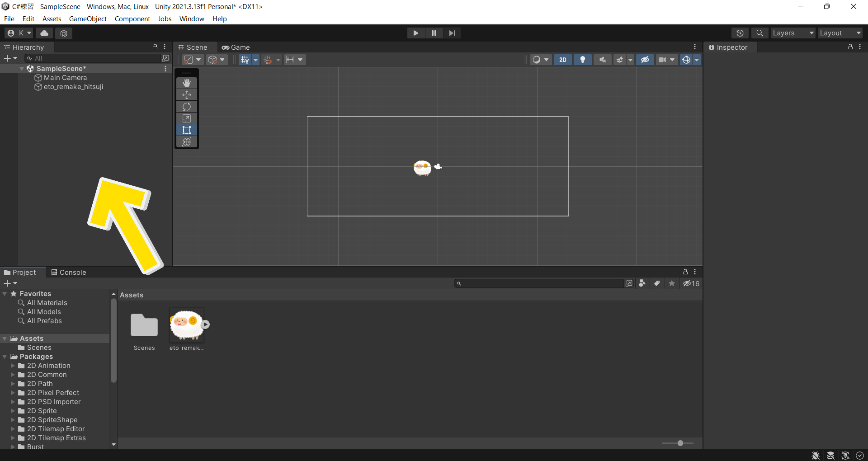This screenshot has height=461, width=868.
Task: Select the Scale tool
Action: click(187, 118)
